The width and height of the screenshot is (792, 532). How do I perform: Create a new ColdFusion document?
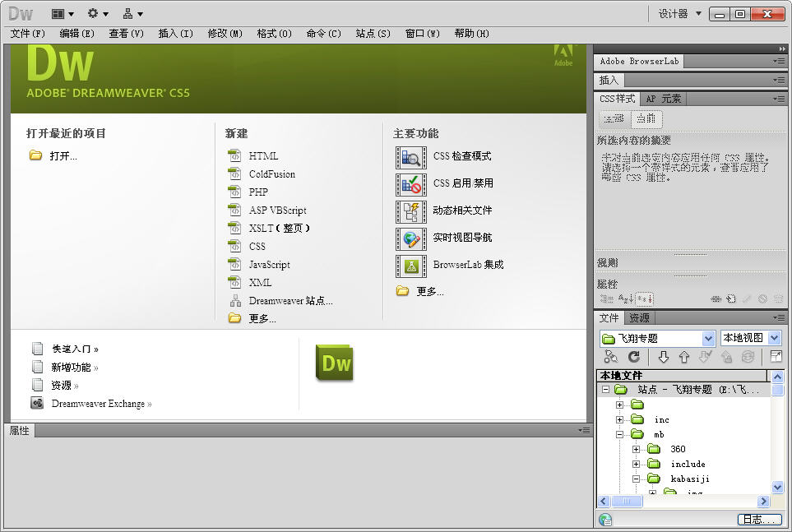click(271, 174)
